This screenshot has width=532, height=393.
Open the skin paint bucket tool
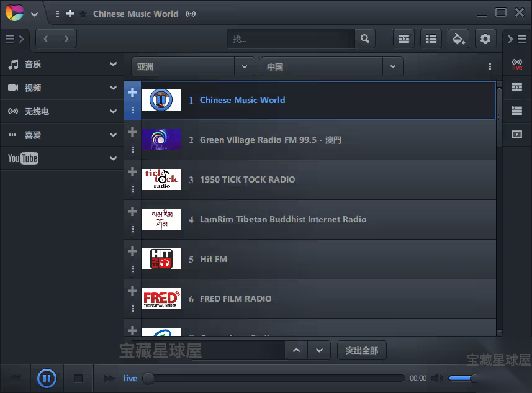click(x=458, y=39)
